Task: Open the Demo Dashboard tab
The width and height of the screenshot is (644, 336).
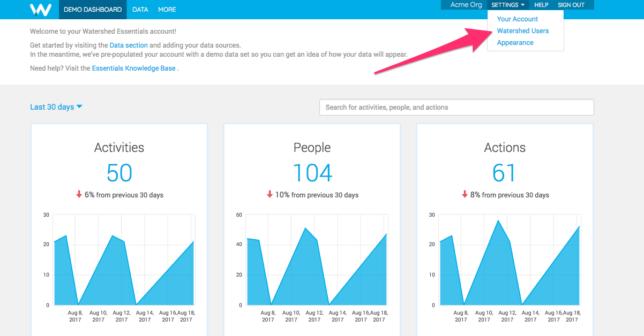Action: (93, 10)
